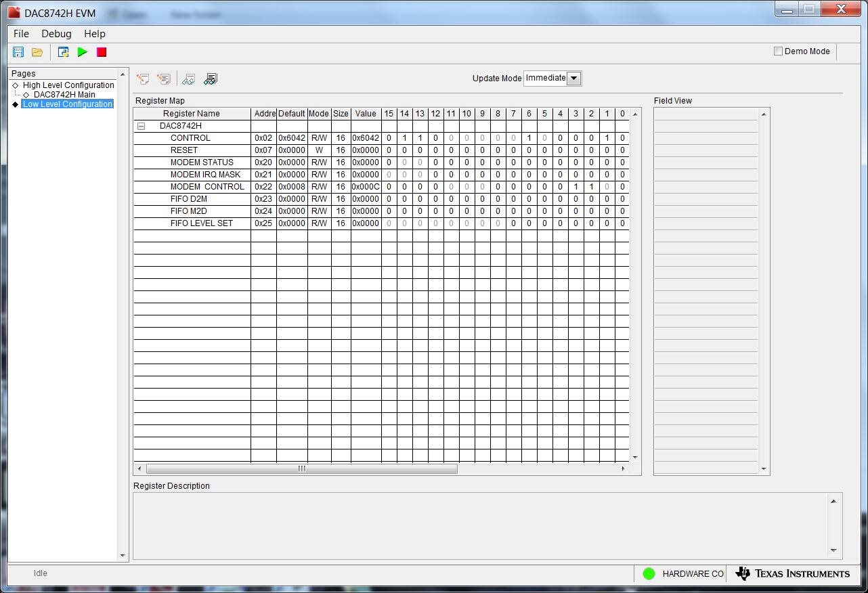Click the register map scroll left arrow
868x593 pixels.
pyautogui.click(x=139, y=468)
